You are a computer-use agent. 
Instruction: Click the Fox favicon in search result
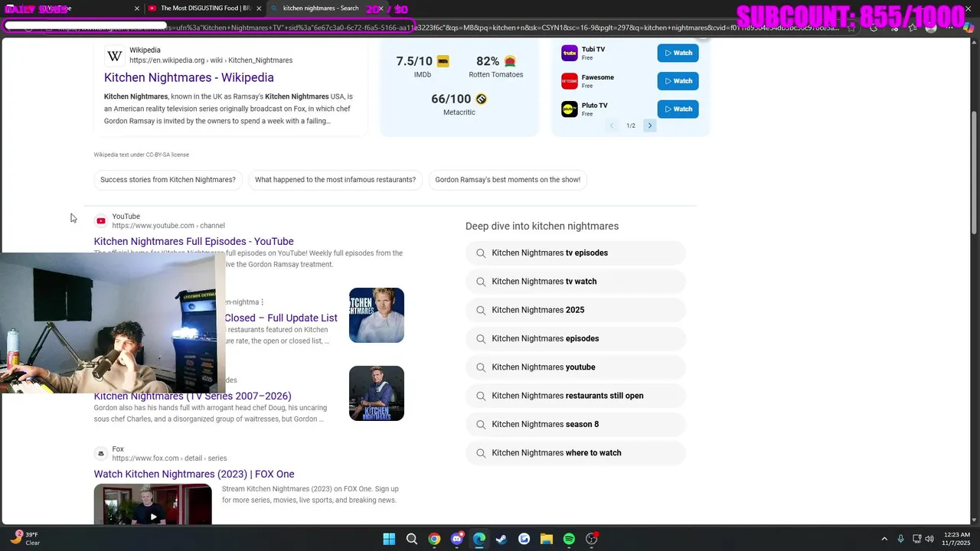(101, 454)
